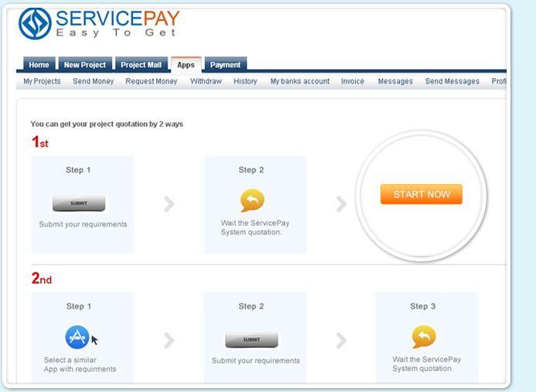Screen dimensions: 536x392
Task: Click 'Select a similar App with requirments' text
Action: pyautogui.click(x=80, y=365)
